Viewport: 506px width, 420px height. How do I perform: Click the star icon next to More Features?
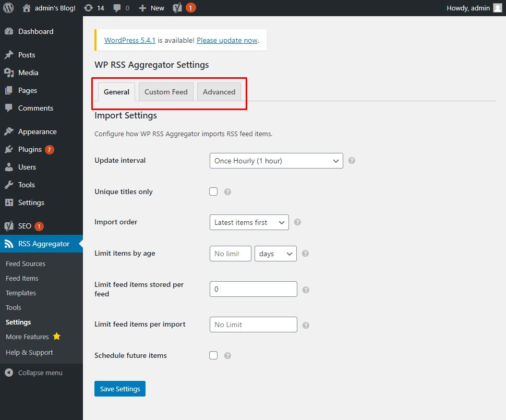point(57,337)
